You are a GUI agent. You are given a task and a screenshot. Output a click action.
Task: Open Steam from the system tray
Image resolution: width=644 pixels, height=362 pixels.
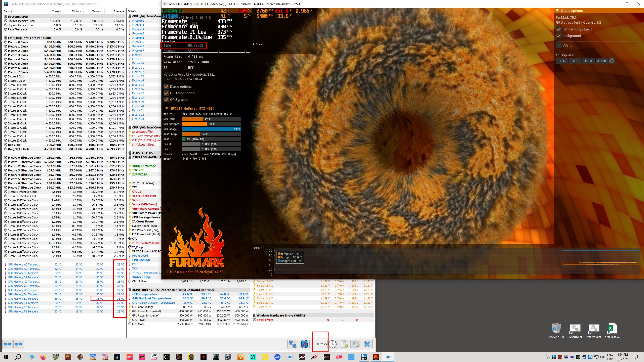coord(584,357)
